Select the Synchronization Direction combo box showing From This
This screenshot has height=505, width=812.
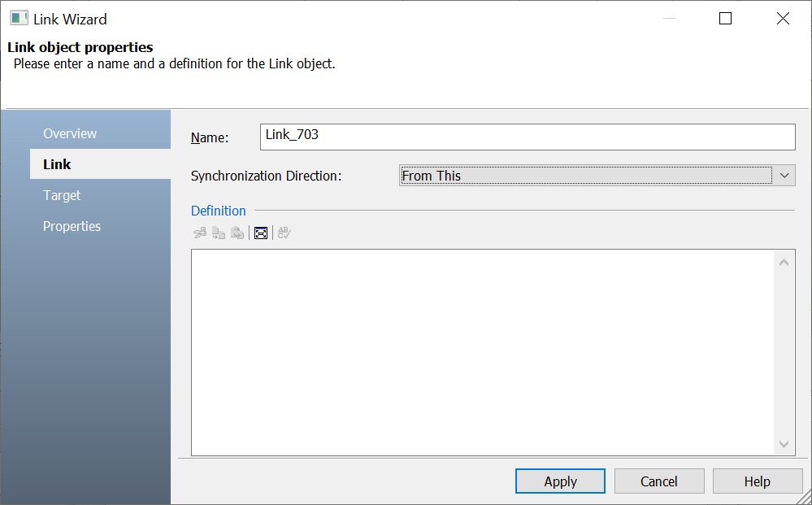pos(585,176)
